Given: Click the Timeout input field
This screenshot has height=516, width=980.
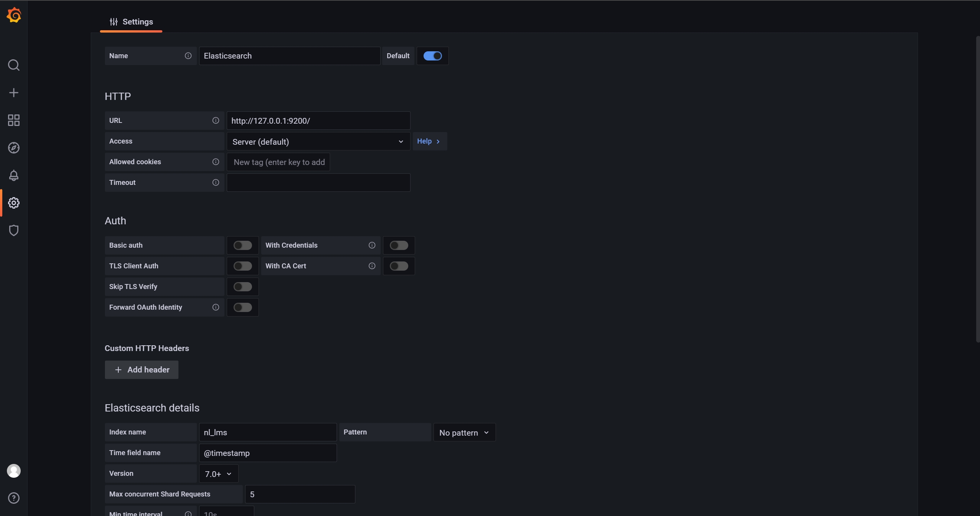Looking at the screenshot, I should point(318,183).
